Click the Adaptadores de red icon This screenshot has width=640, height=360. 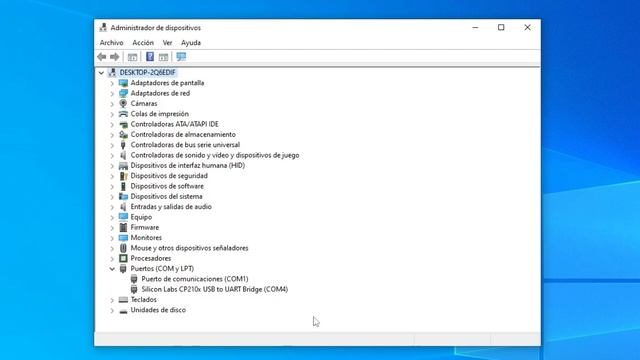(x=123, y=93)
